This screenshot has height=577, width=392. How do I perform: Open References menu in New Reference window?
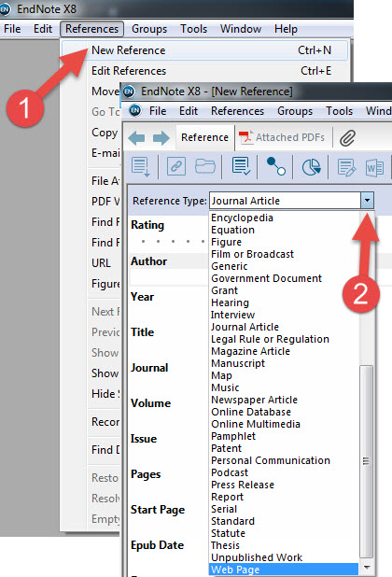[x=238, y=111]
